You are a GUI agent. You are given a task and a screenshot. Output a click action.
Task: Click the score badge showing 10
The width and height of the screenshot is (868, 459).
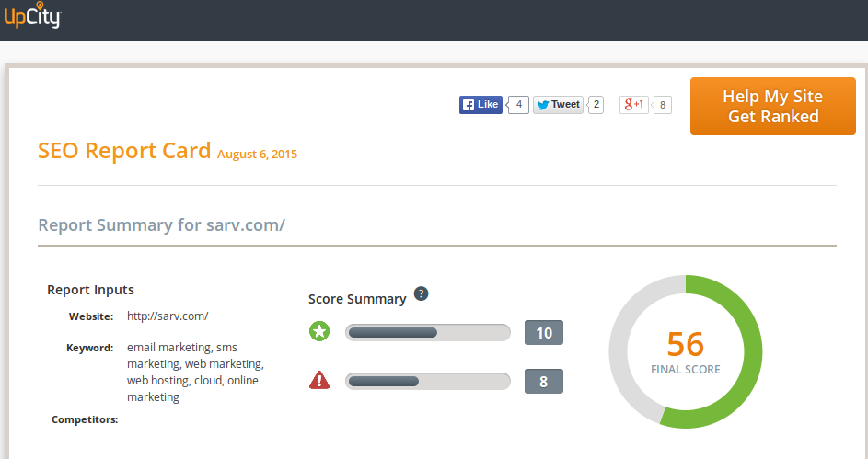click(x=544, y=332)
